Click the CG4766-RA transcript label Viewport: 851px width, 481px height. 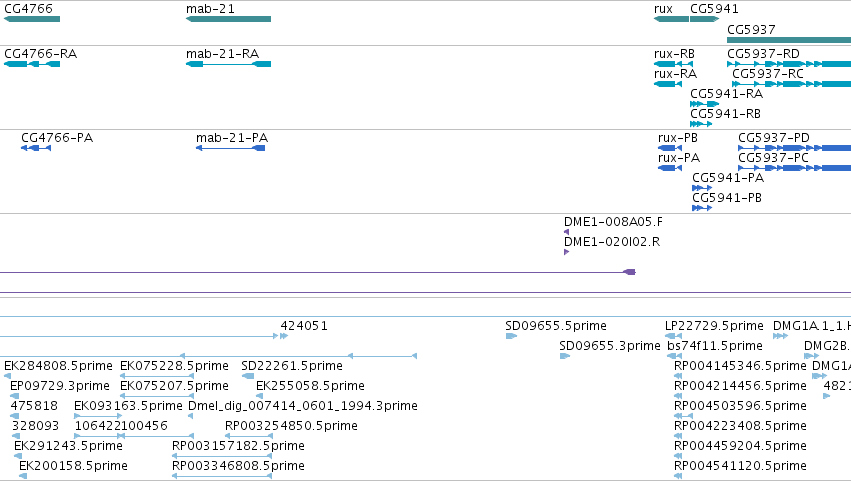pos(41,54)
